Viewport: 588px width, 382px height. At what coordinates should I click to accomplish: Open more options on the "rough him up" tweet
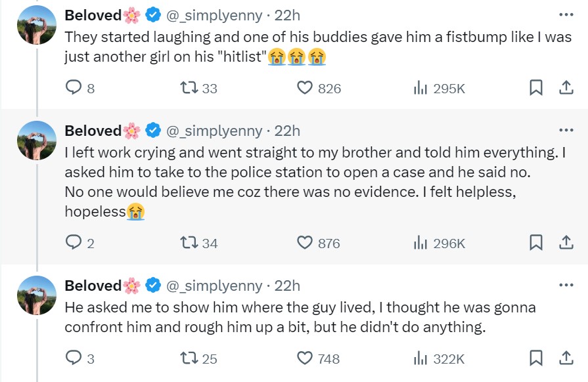coord(565,285)
